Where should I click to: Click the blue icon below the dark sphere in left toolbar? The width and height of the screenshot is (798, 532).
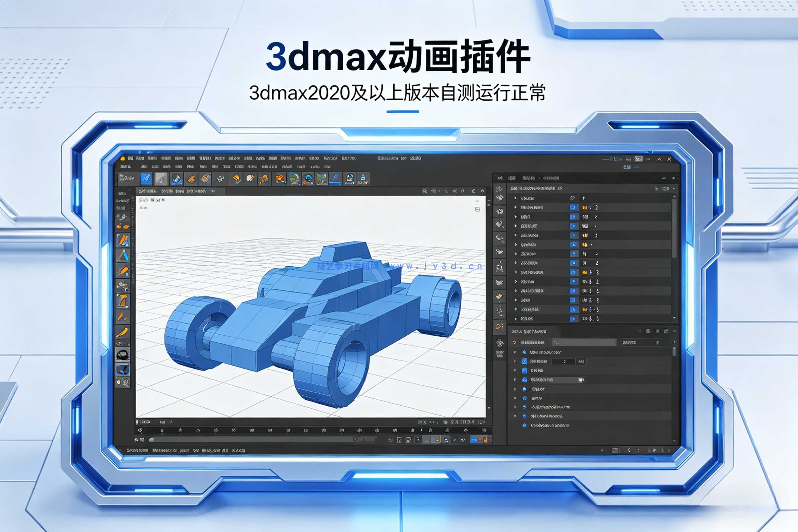coord(122,369)
